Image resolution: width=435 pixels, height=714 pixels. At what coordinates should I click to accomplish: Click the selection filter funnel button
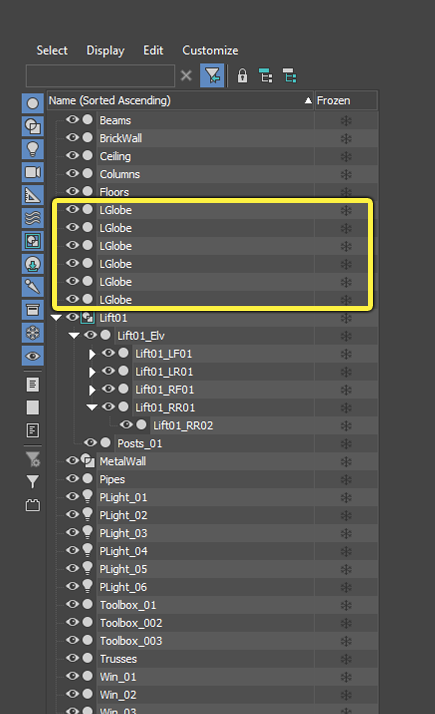212,76
